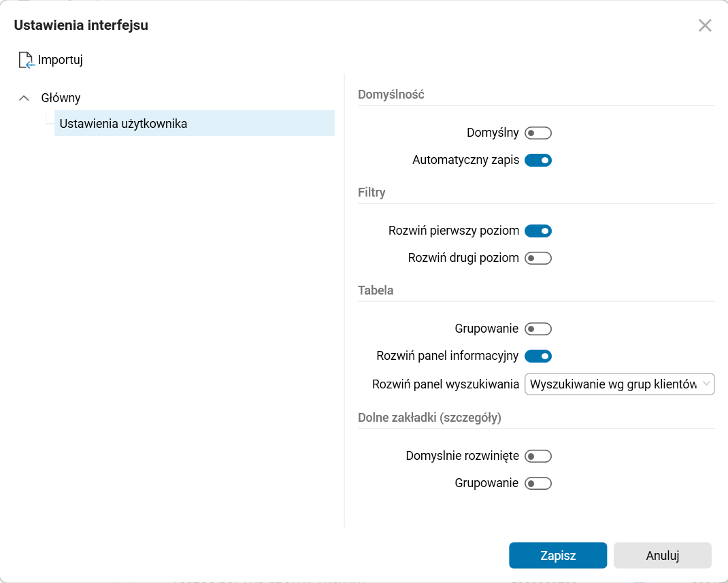Enable Grupowanie toggle under Tabela
The width and height of the screenshot is (728, 583).
(537, 329)
